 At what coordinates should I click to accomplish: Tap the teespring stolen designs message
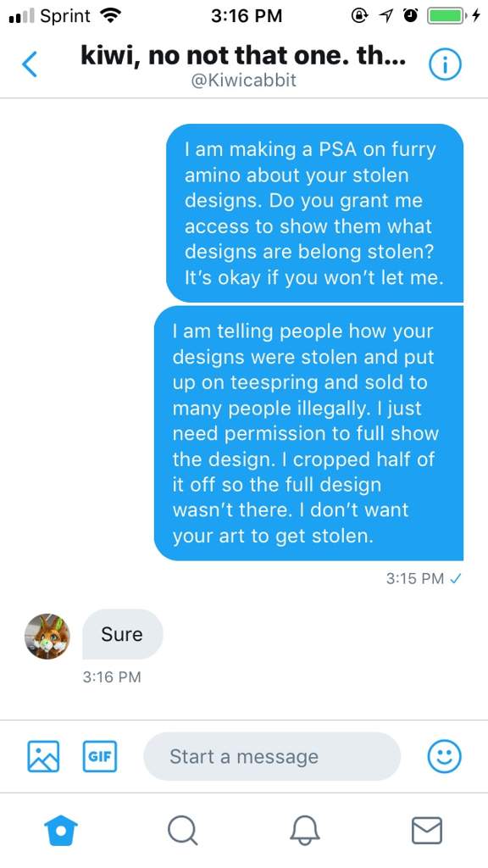coord(308,433)
